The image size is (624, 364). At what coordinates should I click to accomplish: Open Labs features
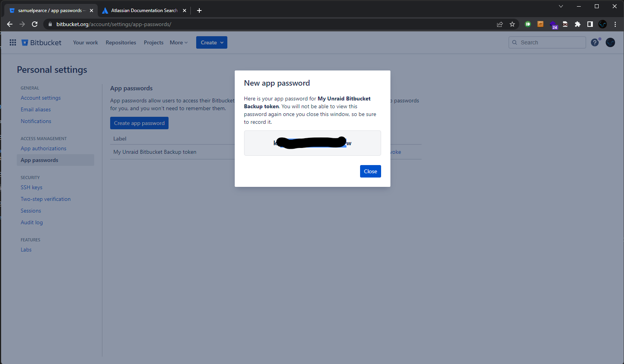click(26, 250)
